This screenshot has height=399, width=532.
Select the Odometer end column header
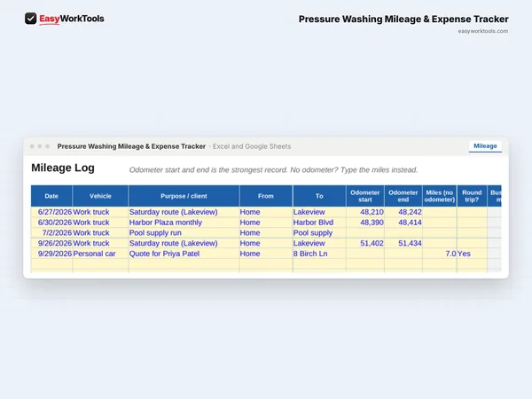[x=403, y=196]
